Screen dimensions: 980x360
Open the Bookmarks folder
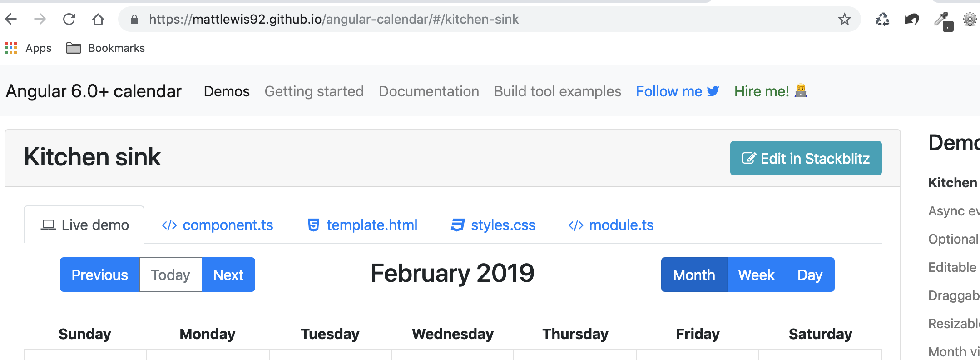pos(105,48)
